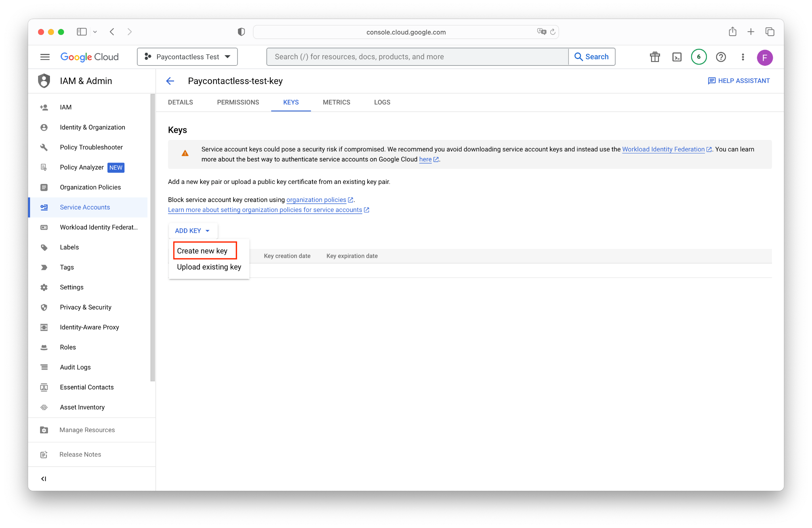812x528 pixels.
Task: Expand the ADD KEY dropdown button
Action: point(193,231)
